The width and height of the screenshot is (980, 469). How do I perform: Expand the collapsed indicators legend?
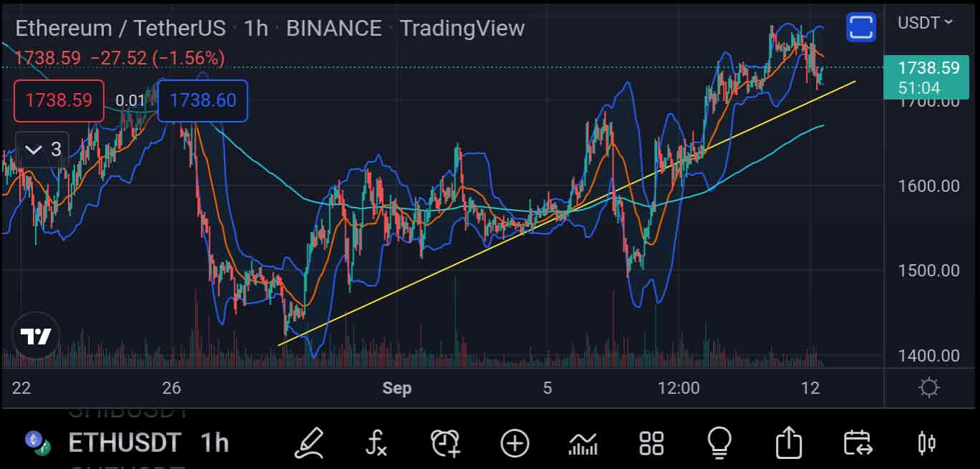coord(42,150)
